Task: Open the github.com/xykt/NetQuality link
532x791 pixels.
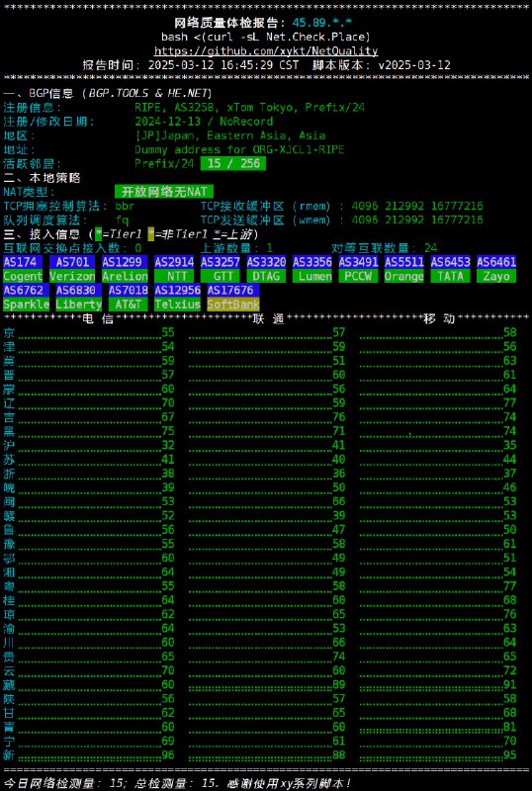Action: pyautogui.click(x=266, y=51)
